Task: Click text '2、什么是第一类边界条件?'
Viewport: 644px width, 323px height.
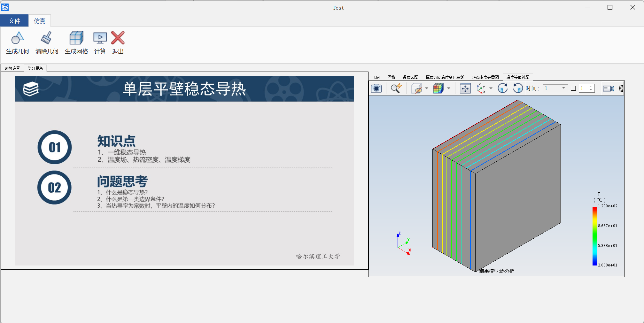Action: [x=131, y=199]
